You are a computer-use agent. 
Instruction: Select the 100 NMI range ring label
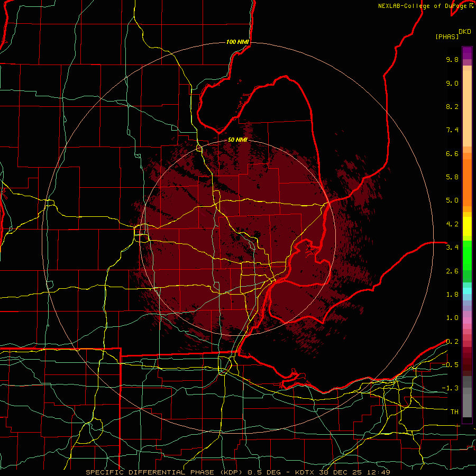tap(237, 42)
